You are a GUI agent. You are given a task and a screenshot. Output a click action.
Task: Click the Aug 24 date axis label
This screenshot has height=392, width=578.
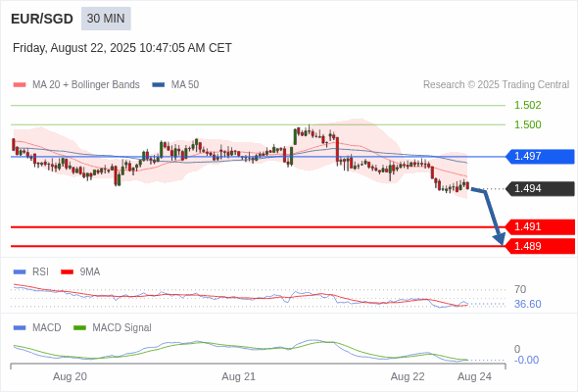(x=474, y=377)
